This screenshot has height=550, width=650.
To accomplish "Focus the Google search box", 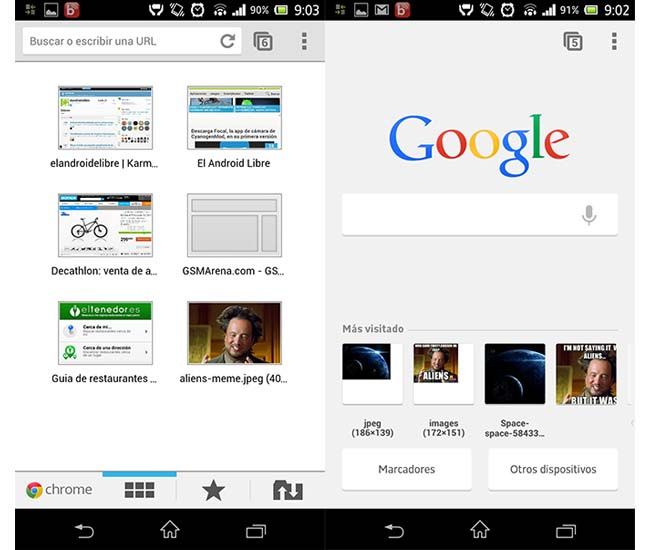I will (x=480, y=214).
